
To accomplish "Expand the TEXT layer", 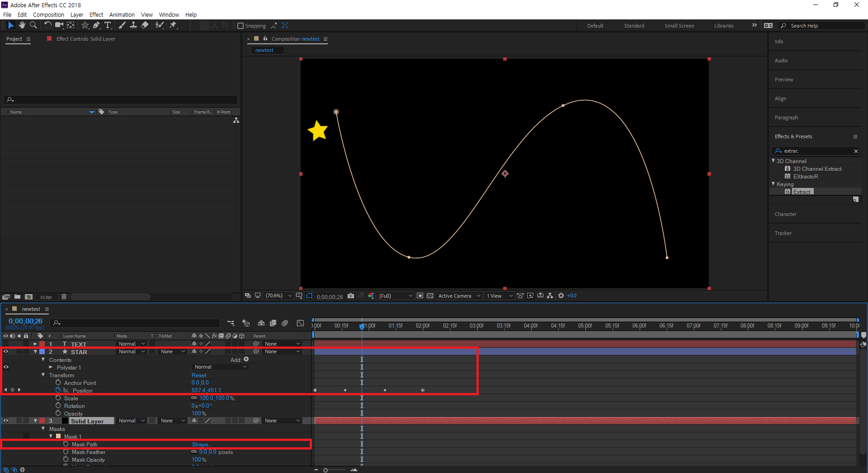I will click(35, 344).
